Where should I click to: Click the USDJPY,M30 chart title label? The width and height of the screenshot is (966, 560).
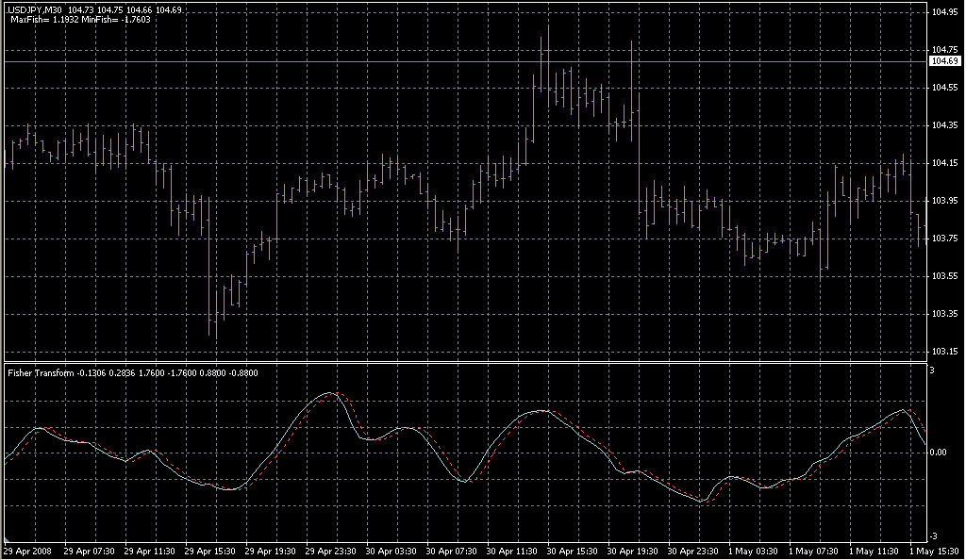(x=36, y=8)
